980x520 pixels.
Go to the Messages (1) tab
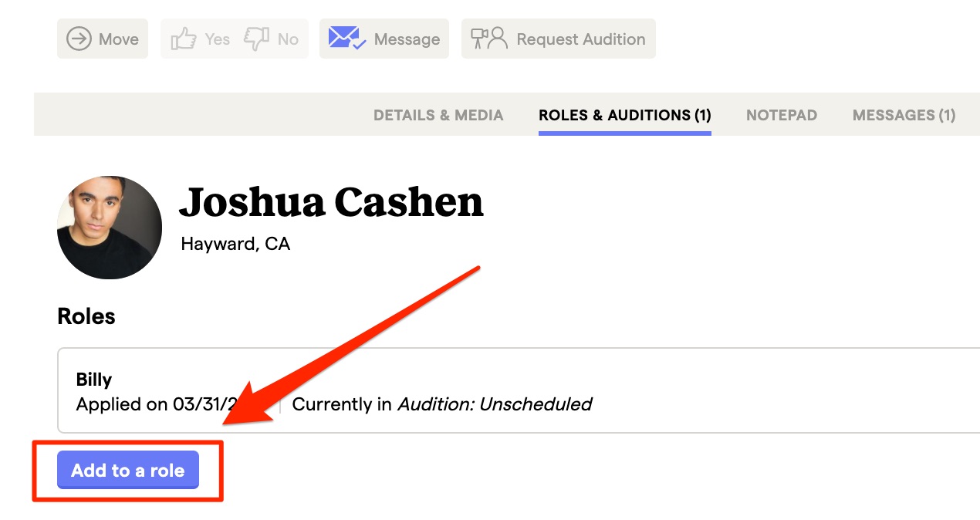pyautogui.click(x=904, y=115)
